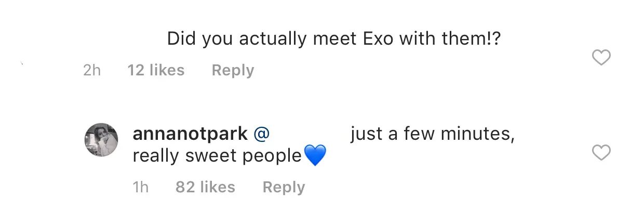Select the blue heart emoji

(x=315, y=155)
